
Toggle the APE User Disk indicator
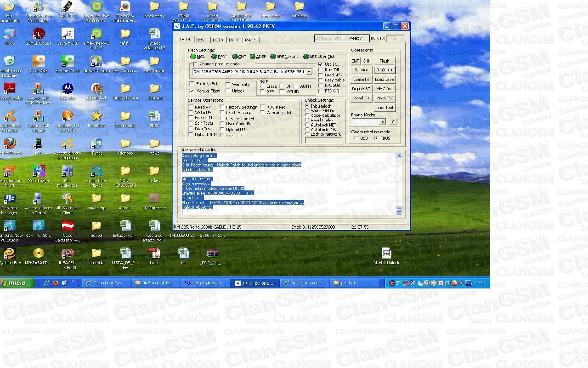(305, 56)
